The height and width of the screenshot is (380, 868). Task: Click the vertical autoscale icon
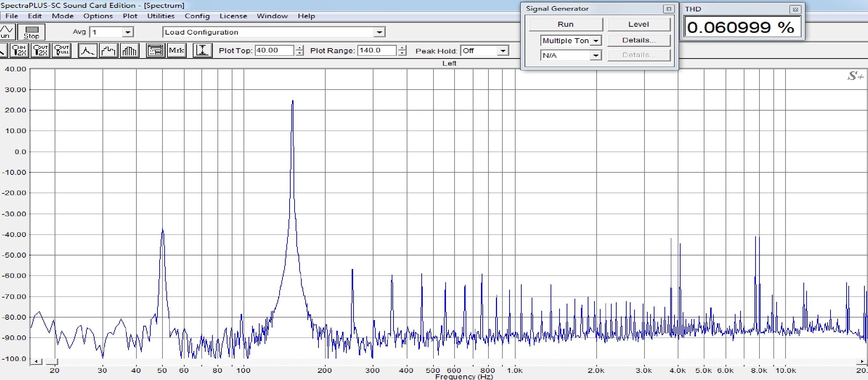pos(202,50)
